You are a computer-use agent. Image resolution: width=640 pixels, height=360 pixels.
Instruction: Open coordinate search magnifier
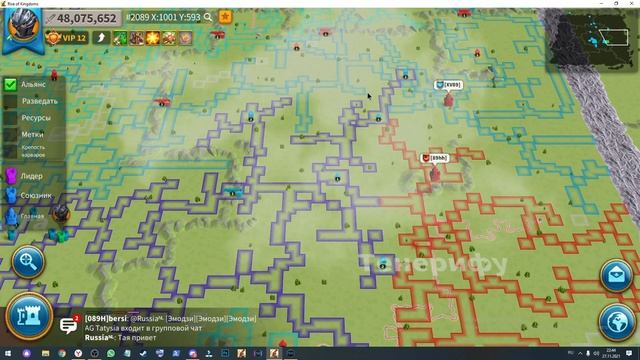point(208,17)
